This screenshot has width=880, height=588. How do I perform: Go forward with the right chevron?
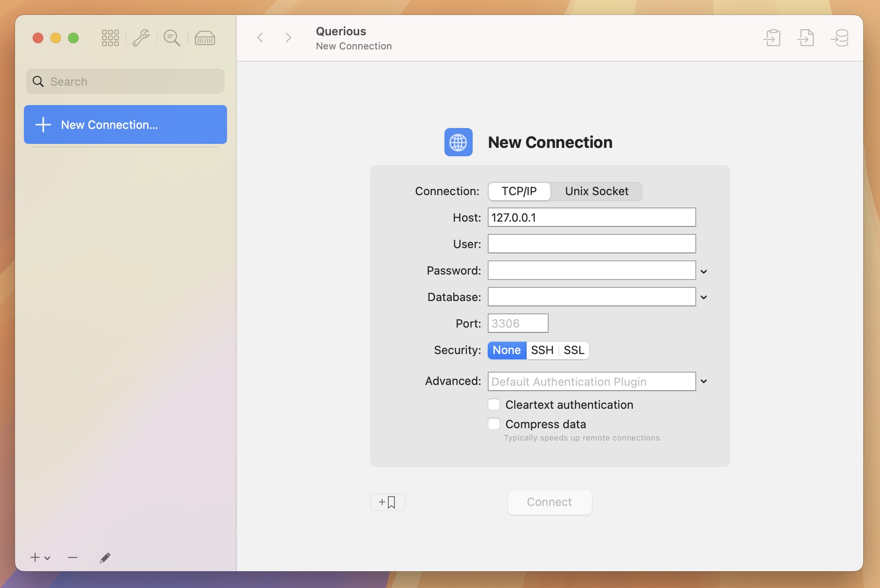pos(288,38)
